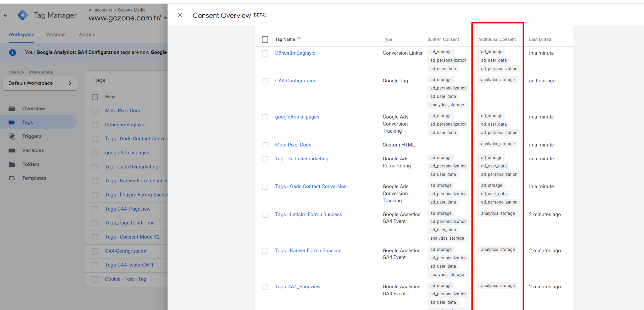
Task: Switch to the Versions tab
Action: pyautogui.click(x=55, y=35)
